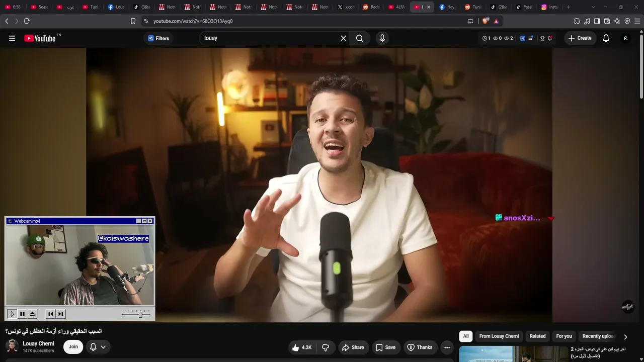Switch to the '6:58' YouTube tab
The image size is (644, 362).
tap(13, 7)
